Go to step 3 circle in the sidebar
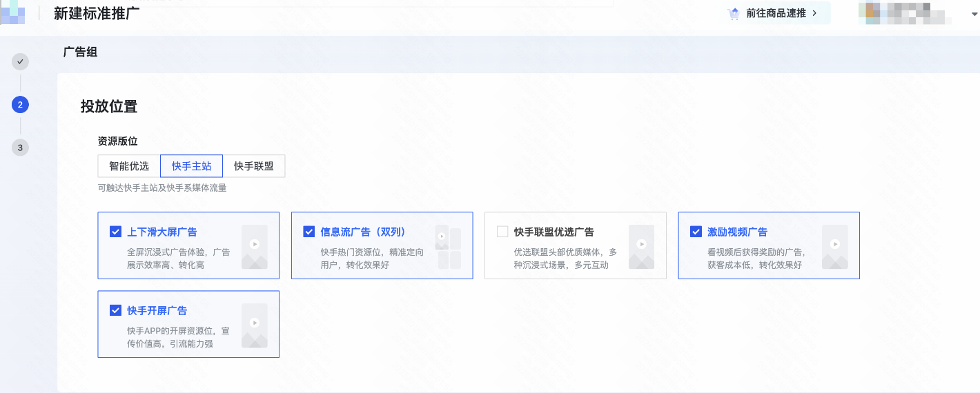The width and height of the screenshot is (980, 393). pos(20,148)
